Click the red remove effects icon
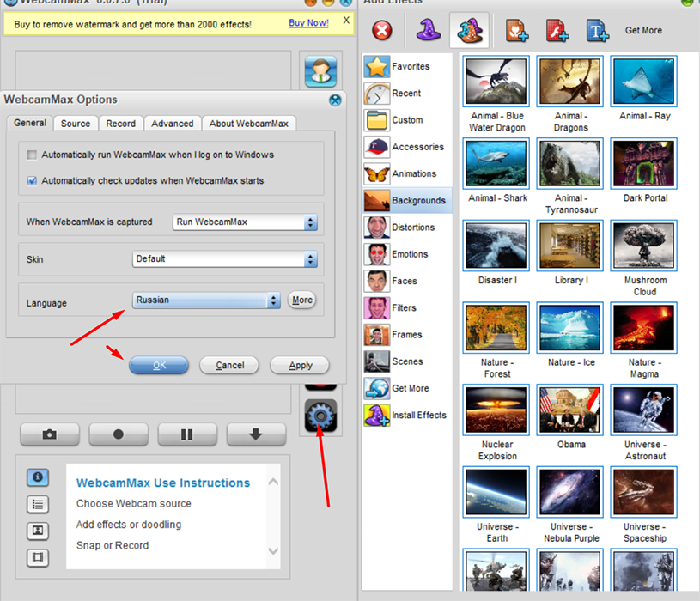 pos(381,31)
